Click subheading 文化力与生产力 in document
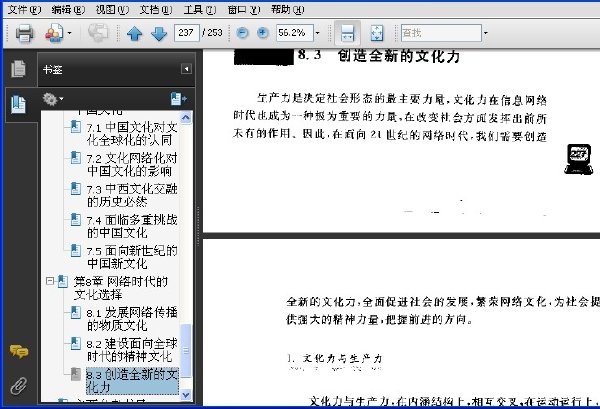This screenshot has width=600, height=409. coord(342,358)
